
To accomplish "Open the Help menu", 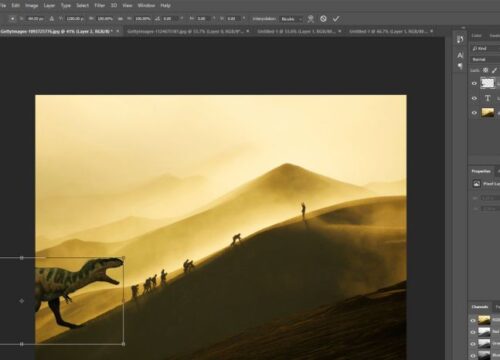I will pyautogui.click(x=165, y=5).
